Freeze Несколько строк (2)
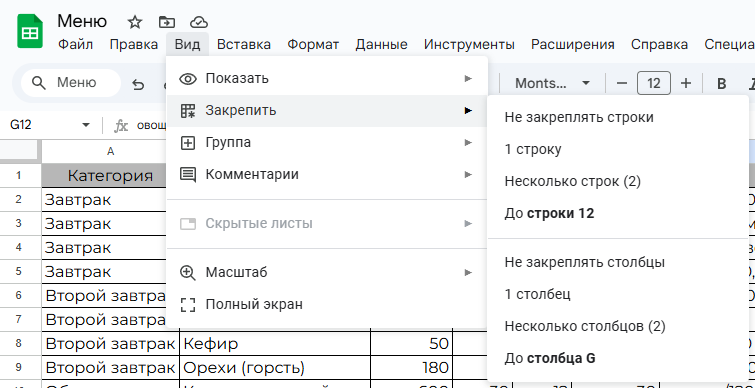This screenshot has height=388, width=755. tap(618, 181)
